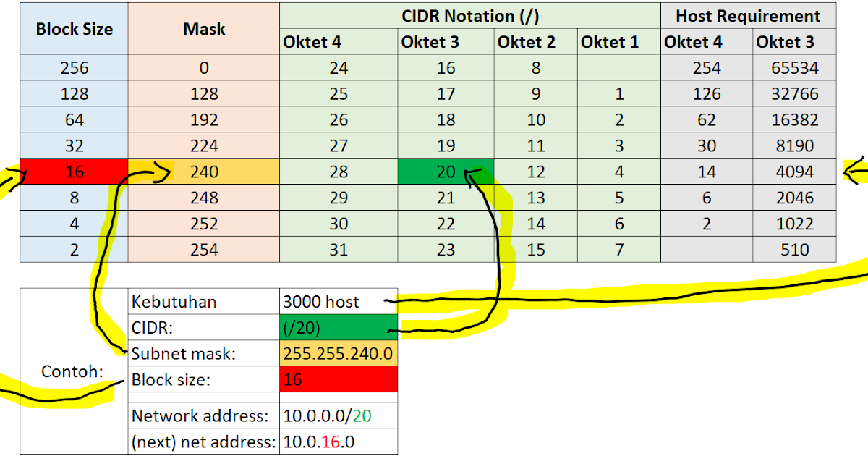Image resolution: width=868 pixels, height=456 pixels.
Task: Select the red Block Size cell showing 16
Action: [x=73, y=172]
